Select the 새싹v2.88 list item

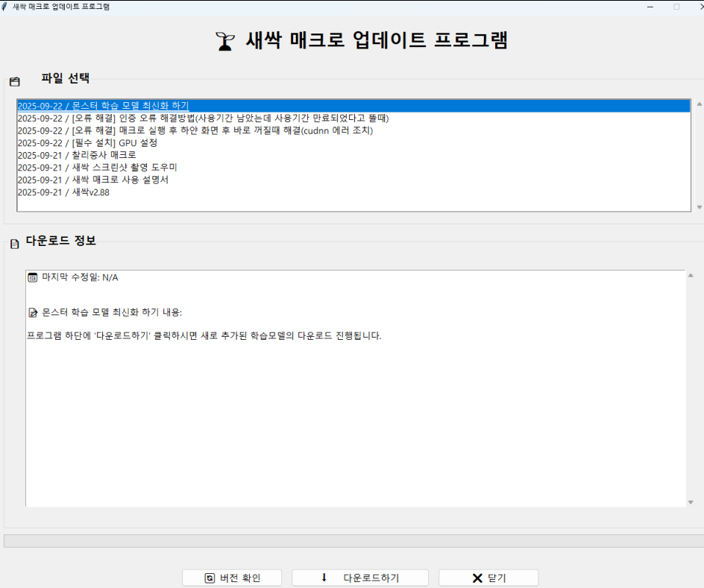pyautogui.click(x=63, y=192)
